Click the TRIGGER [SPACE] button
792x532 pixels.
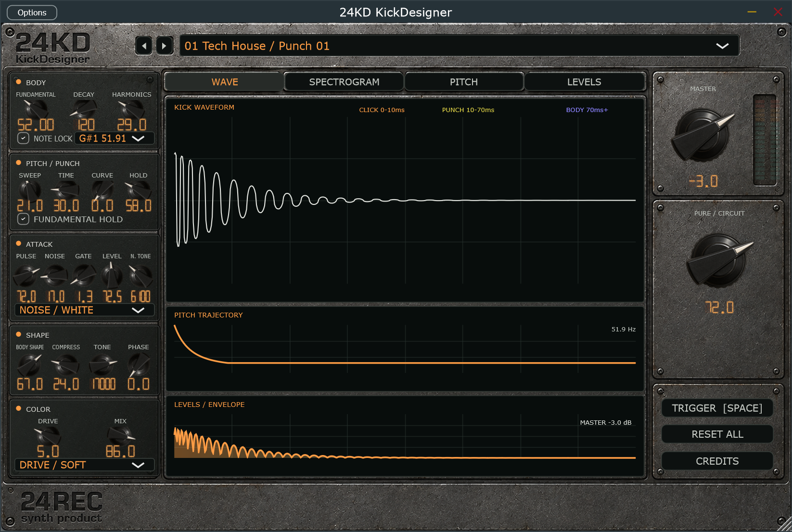coord(717,408)
